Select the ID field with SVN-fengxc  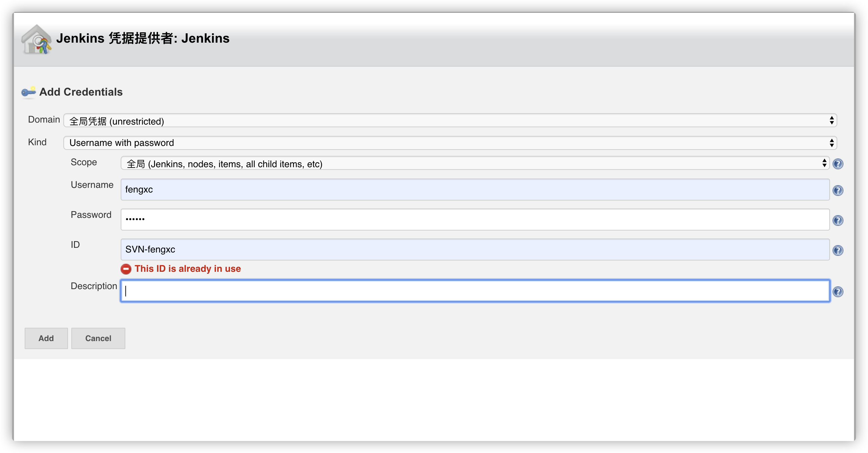click(x=474, y=249)
